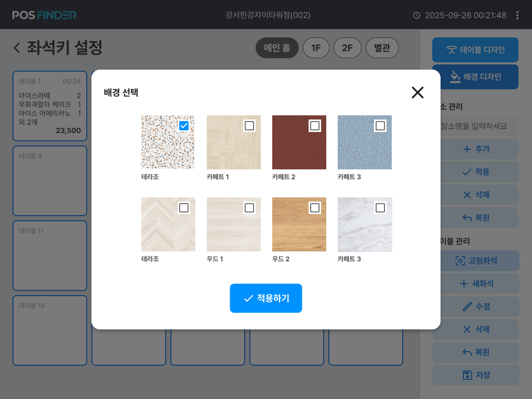Screen dimensions: 532x399
Task: Switch to the 1F floor tab
Action: pos(316,48)
